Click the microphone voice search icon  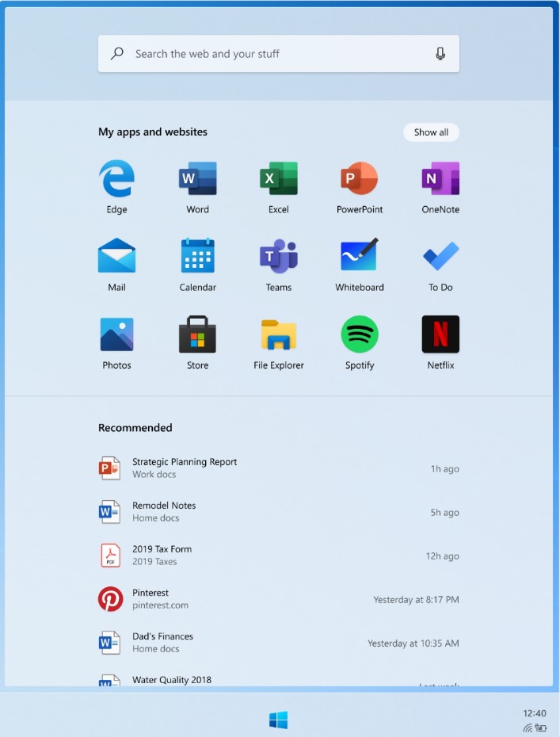point(440,54)
